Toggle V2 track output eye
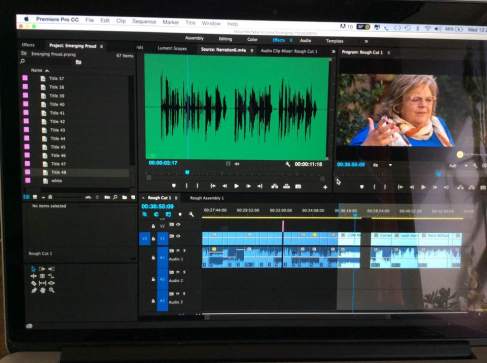This screenshot has height=363, width=487. click(x=179, y=225)
